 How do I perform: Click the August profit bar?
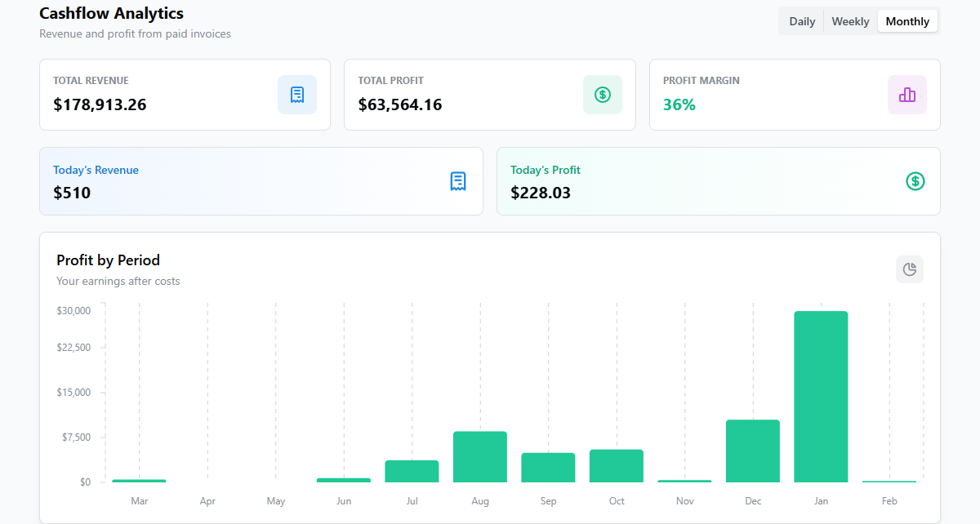point(480,455)
